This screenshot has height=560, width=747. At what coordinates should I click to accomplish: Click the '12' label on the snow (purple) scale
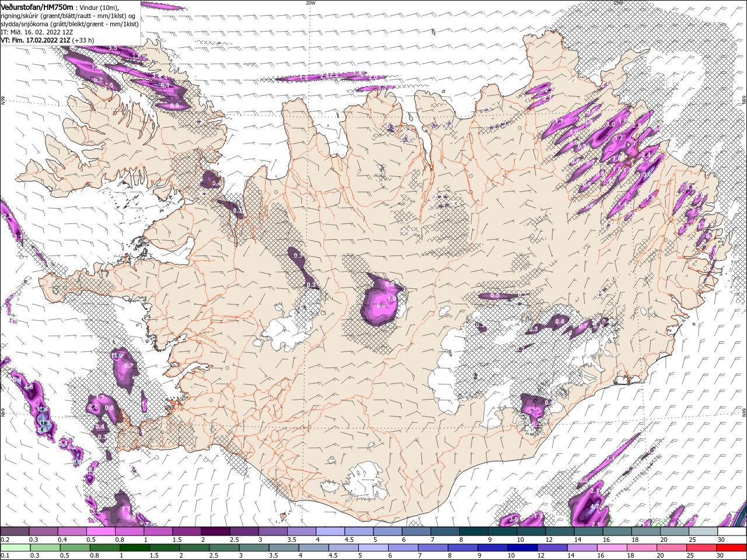tap(549, 540)
